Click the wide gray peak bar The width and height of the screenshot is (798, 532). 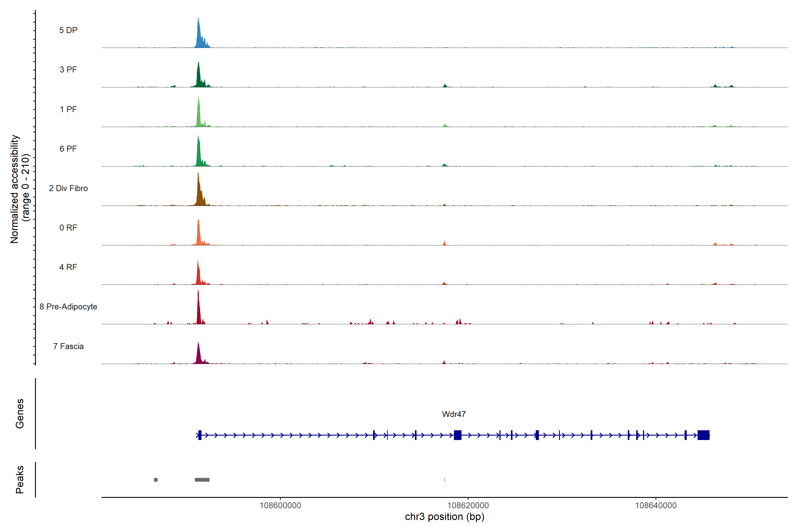click(x=202, y=480)
